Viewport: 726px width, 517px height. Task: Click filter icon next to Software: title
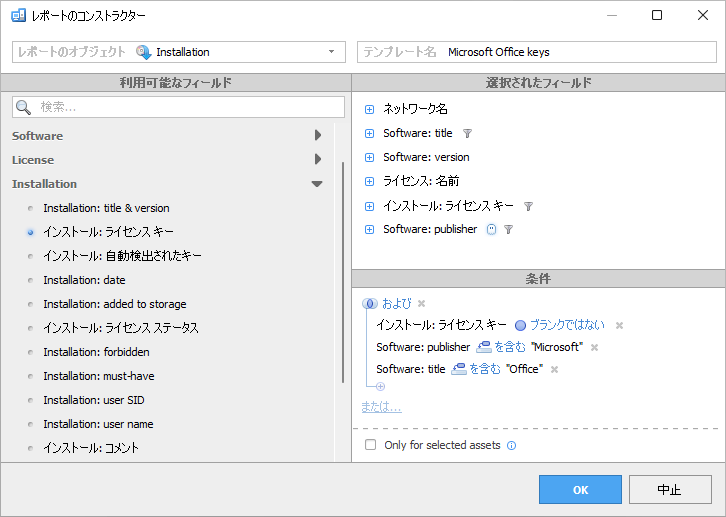(467, 133)
